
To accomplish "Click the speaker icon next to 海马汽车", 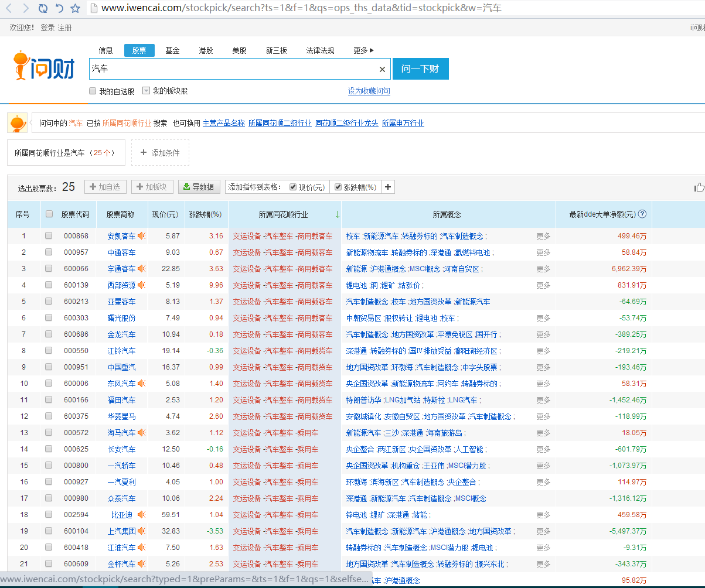I will tap(141, 433).
